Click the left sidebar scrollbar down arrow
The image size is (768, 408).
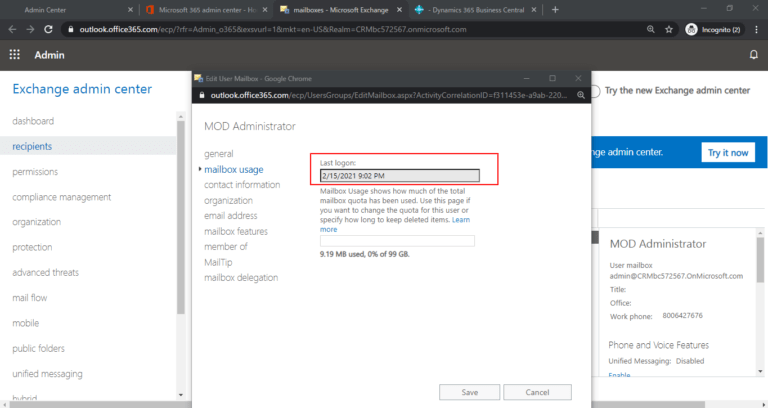click(x=181, y=394)
